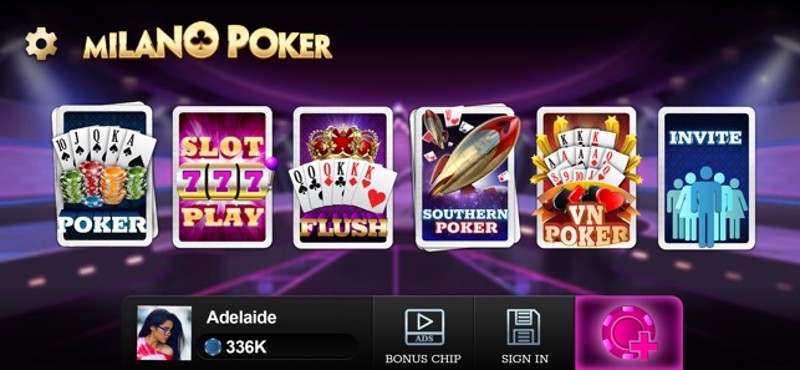Tap the blue chip icon beside balance
Screen dimensions: 800x370
click(213, 347)
